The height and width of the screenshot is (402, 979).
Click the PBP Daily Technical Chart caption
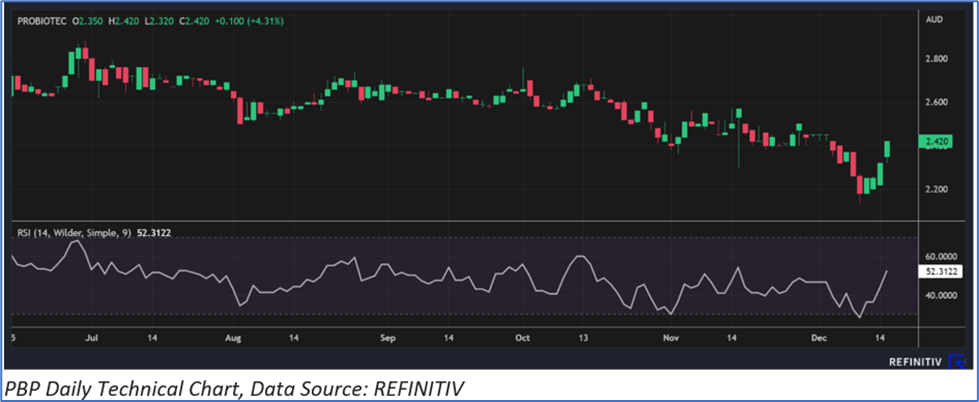(234, 390)
